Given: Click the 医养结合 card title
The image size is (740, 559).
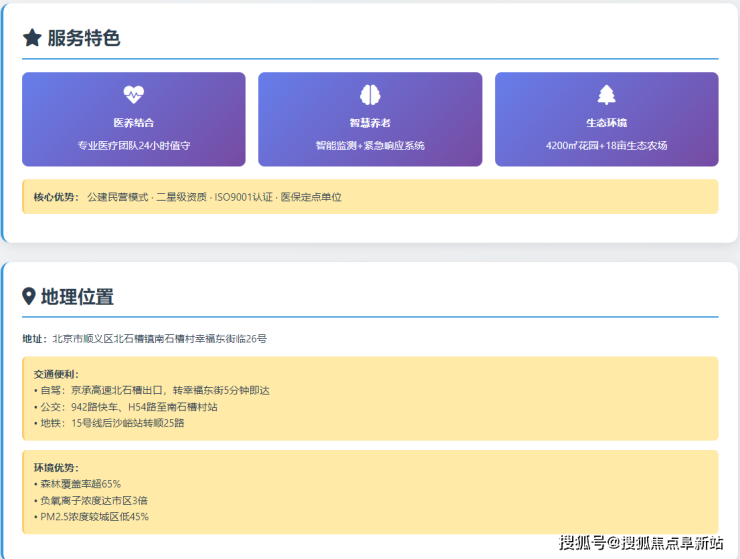Looking at the screenshot, I should click(x=133, y=123).
